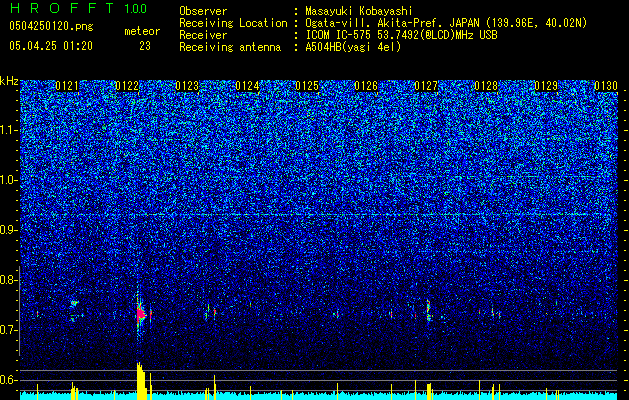Image resolution: width=629 pixels, height=400 pixels.
Task: Click the 0125 time marker
Action: (x=307, y=86)
